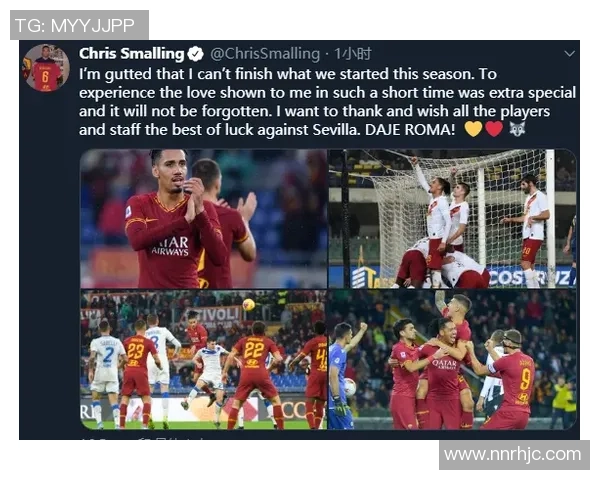Click the red heart emoji
This screenshot has width=600, height=480.
[x=494, y=129]
